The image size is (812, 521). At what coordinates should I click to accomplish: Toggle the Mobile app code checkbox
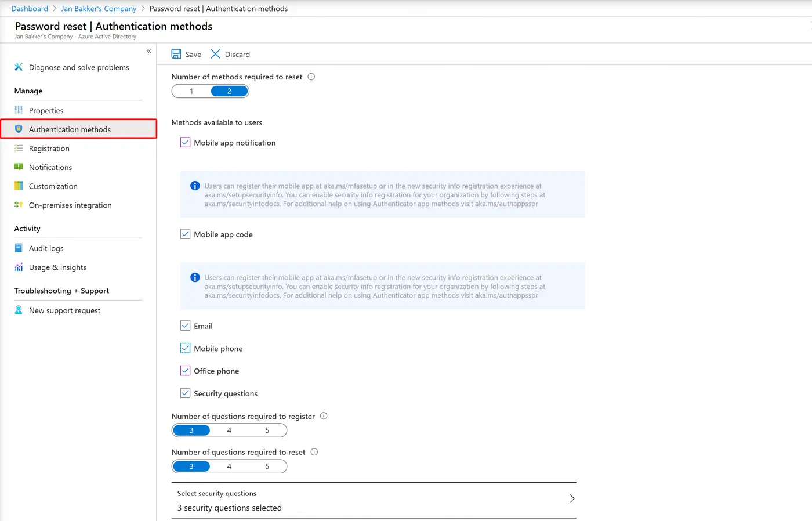click(x=185, y=234)
